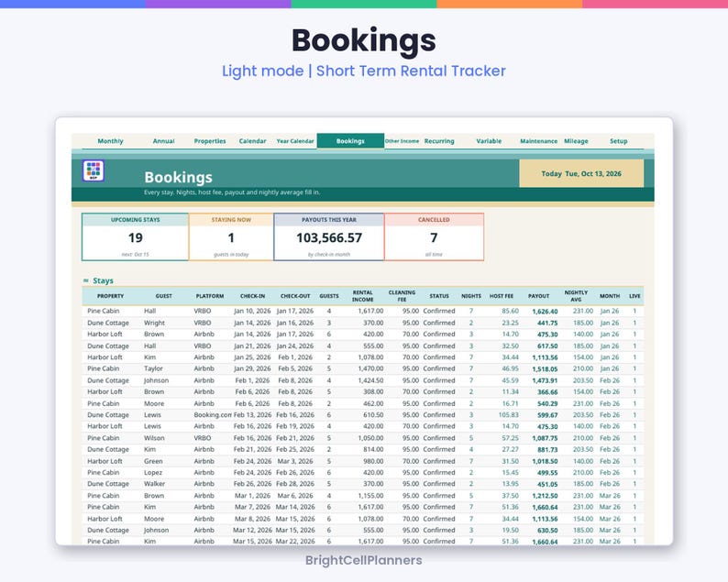Click the MONTH column header
Screen dimensions: 728x582
pyautogui.click(x=610, y=296)
